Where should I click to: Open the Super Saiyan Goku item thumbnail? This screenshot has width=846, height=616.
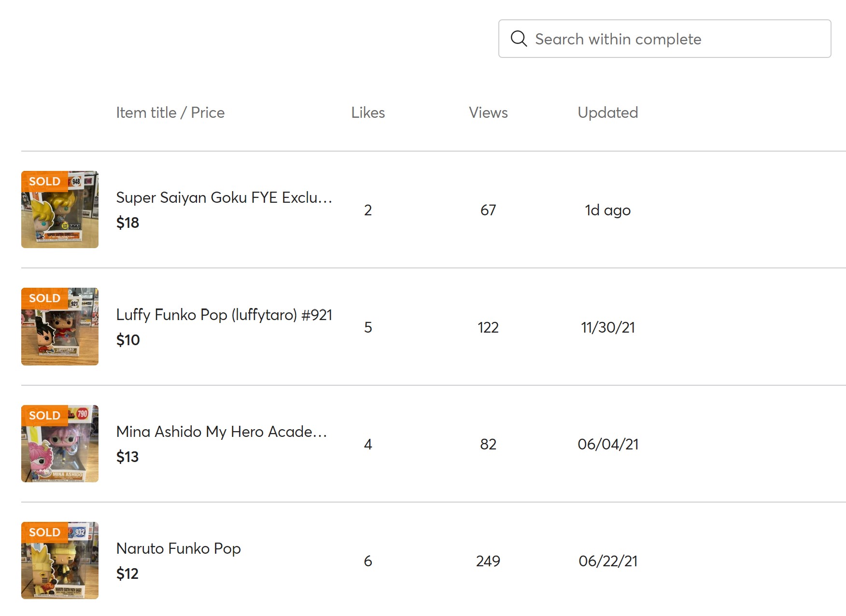click(x=59, y=210)
